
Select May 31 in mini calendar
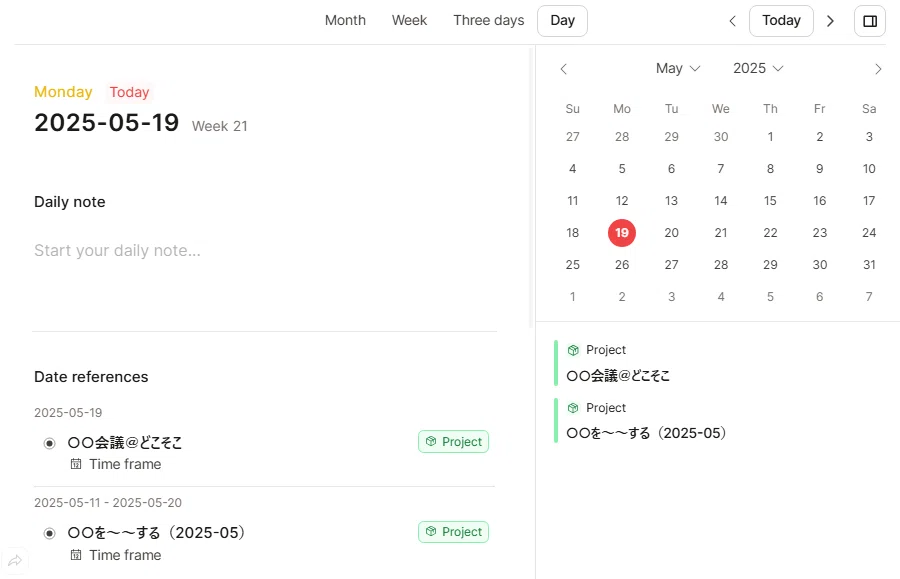[869, 265]
